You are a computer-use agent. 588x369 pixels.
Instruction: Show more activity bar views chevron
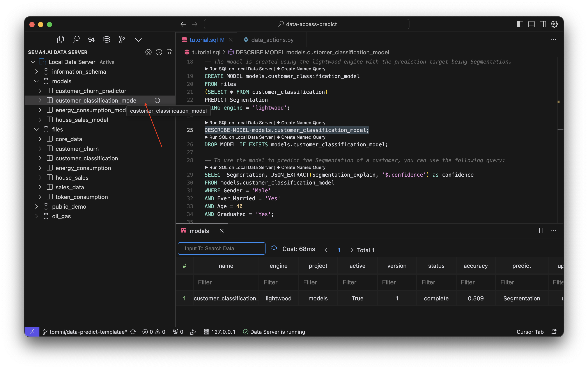(138, 39)
